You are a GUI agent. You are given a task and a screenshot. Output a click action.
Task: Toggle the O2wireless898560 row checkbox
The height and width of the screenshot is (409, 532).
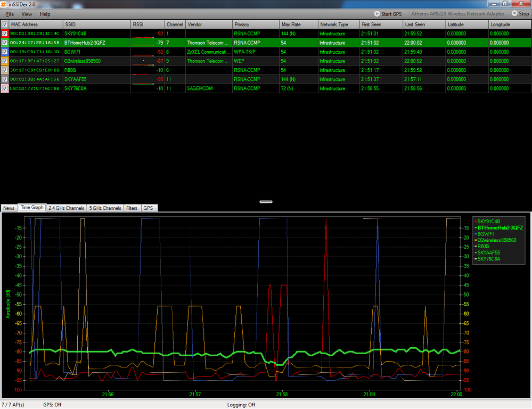[5, 61]
